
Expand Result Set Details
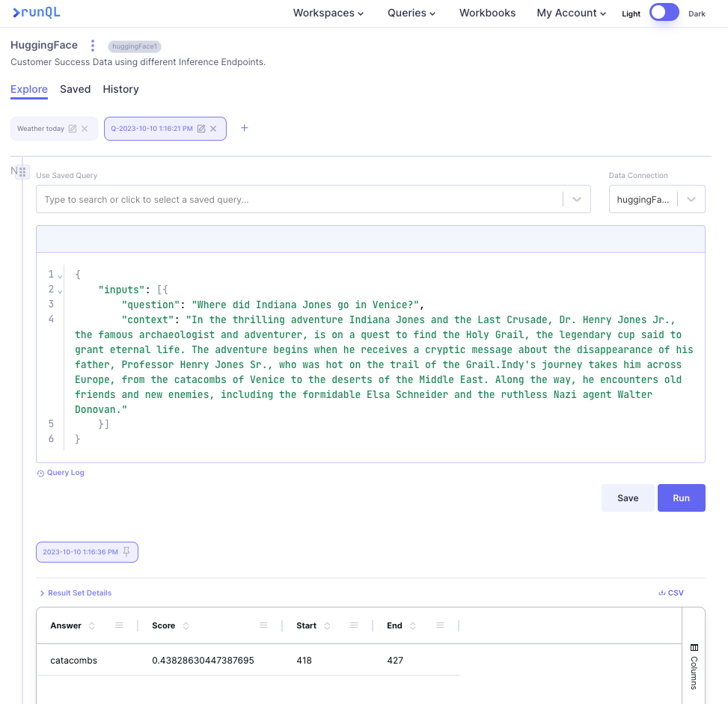[75, 593]
